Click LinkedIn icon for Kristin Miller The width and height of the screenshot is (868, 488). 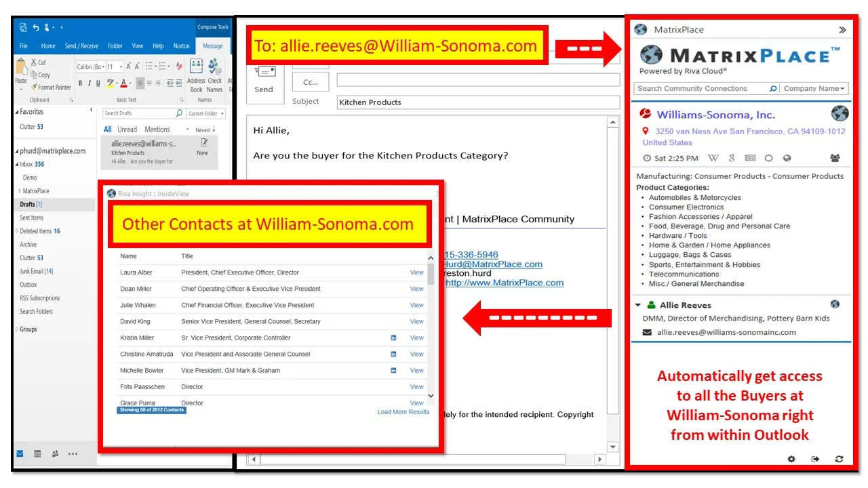click(x=393, y=338)
